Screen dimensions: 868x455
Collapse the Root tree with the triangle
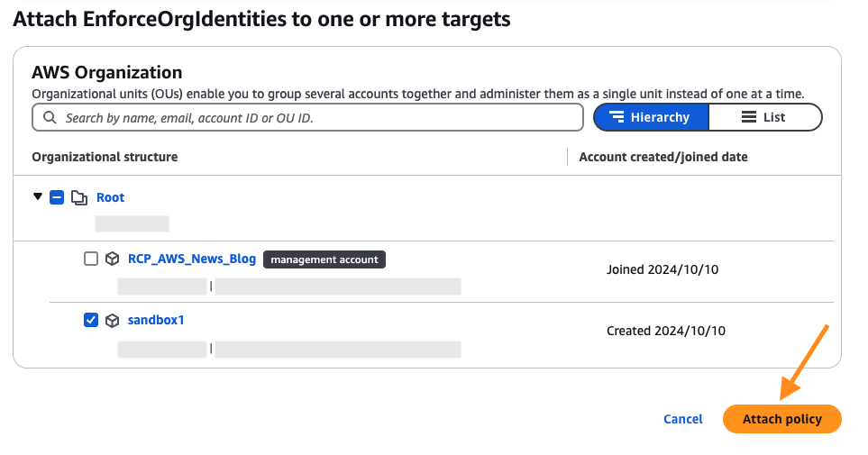pos(37,197)
